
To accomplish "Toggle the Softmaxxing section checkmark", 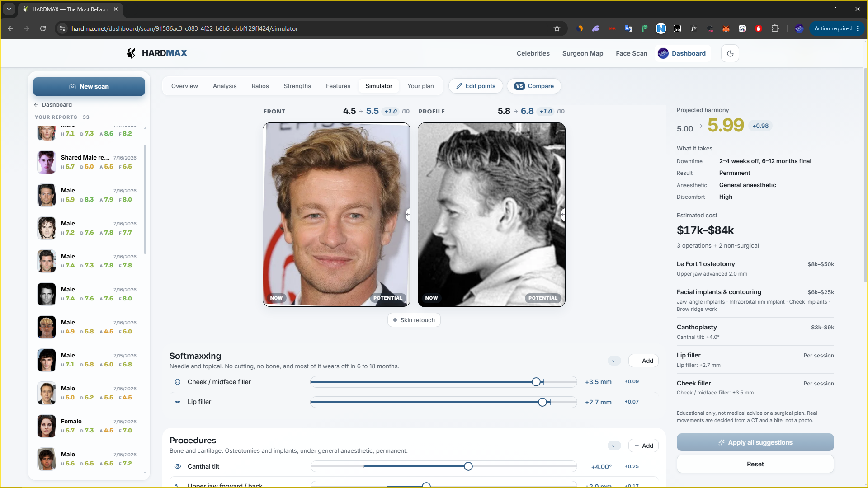I will tap(614, 361).
